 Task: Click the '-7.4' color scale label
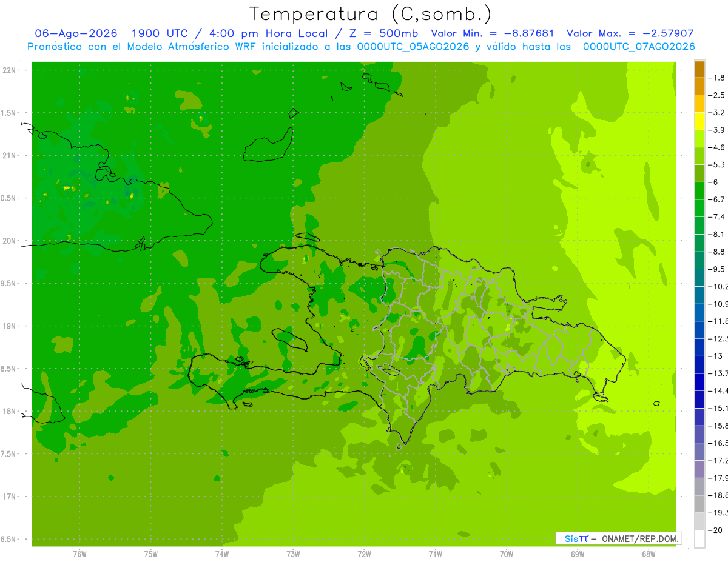[718, 217]
